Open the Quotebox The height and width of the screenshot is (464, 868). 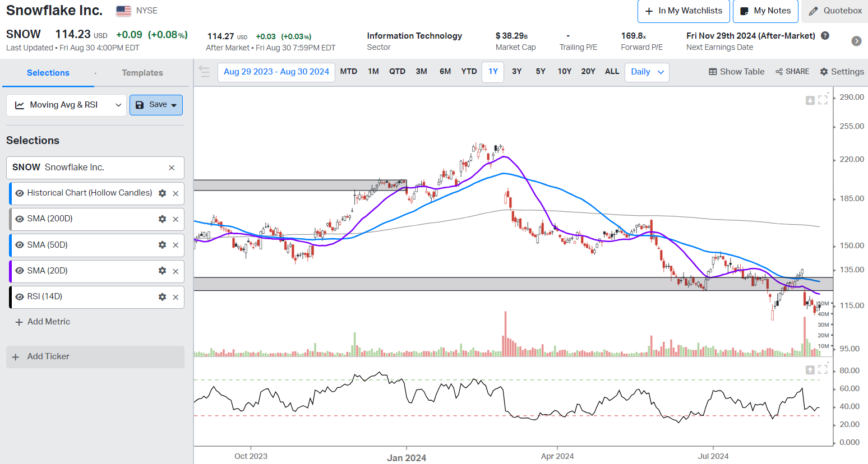pyautogui.click(x=835, y=11)
